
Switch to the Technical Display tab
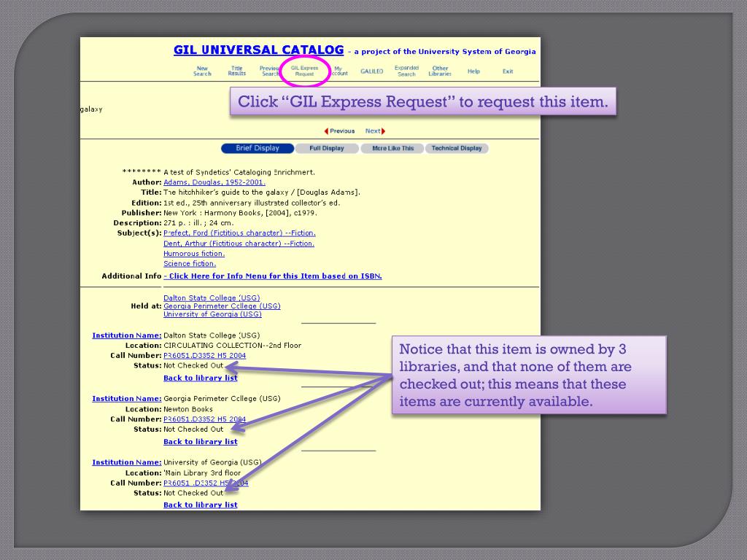coord(457,149)
